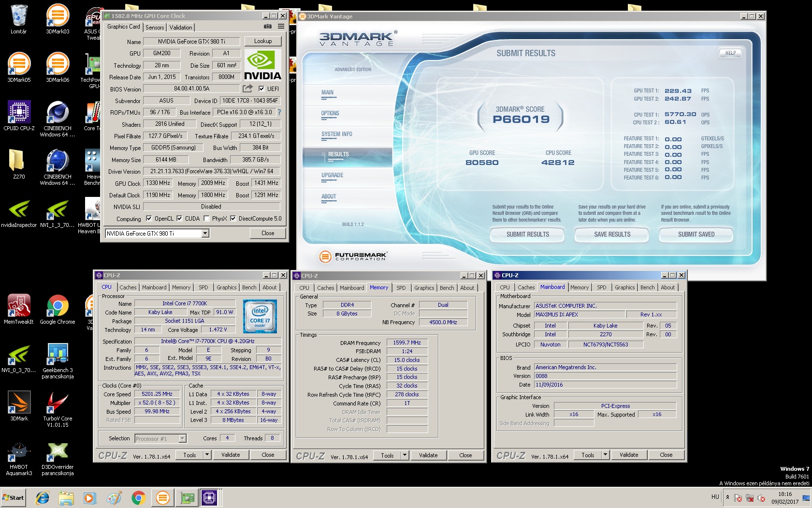Open the GPU-Z hamburger menu
Viewport: 812px width, 508px height.
[281, 27]
